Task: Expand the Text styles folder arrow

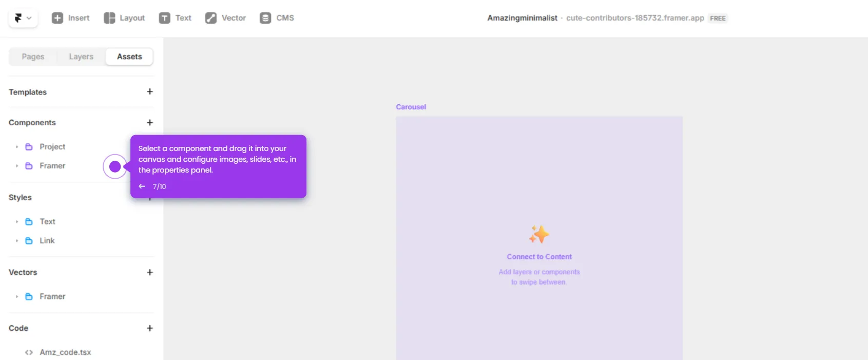Action: (17, 222)
